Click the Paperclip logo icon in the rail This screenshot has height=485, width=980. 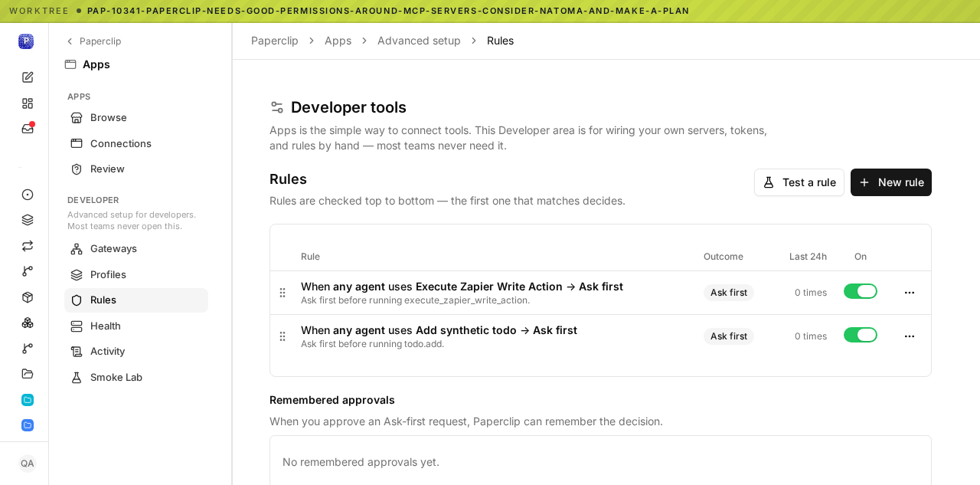tap(26, 41)
